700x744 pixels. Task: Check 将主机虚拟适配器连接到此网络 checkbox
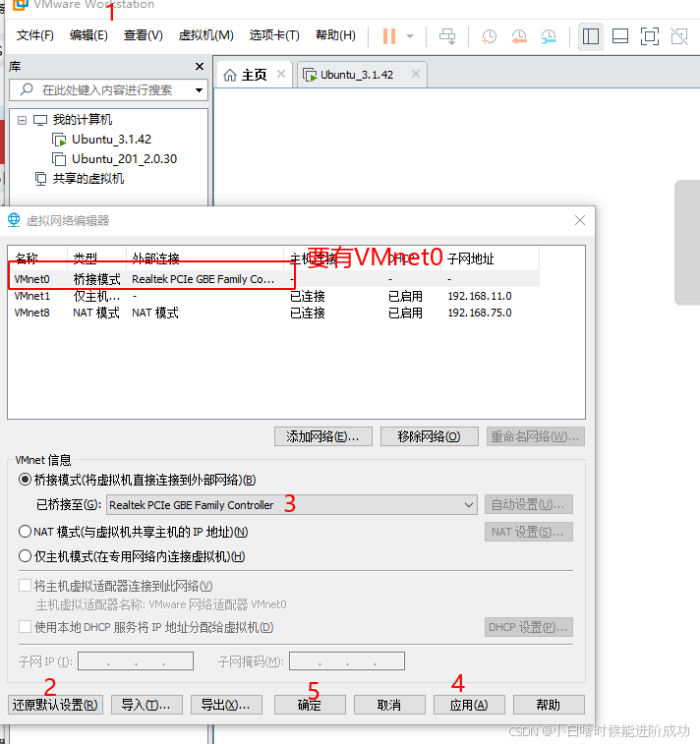pos(26,586)
